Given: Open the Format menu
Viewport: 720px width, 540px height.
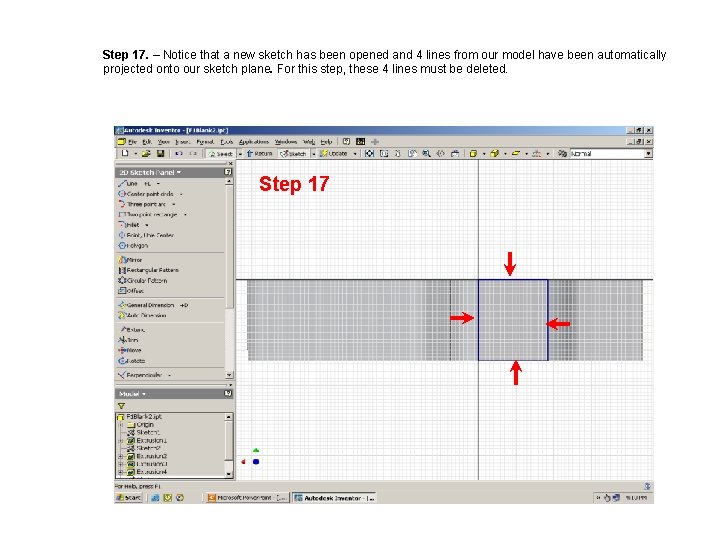Looking at the screenshot, I should click(205, 142).
